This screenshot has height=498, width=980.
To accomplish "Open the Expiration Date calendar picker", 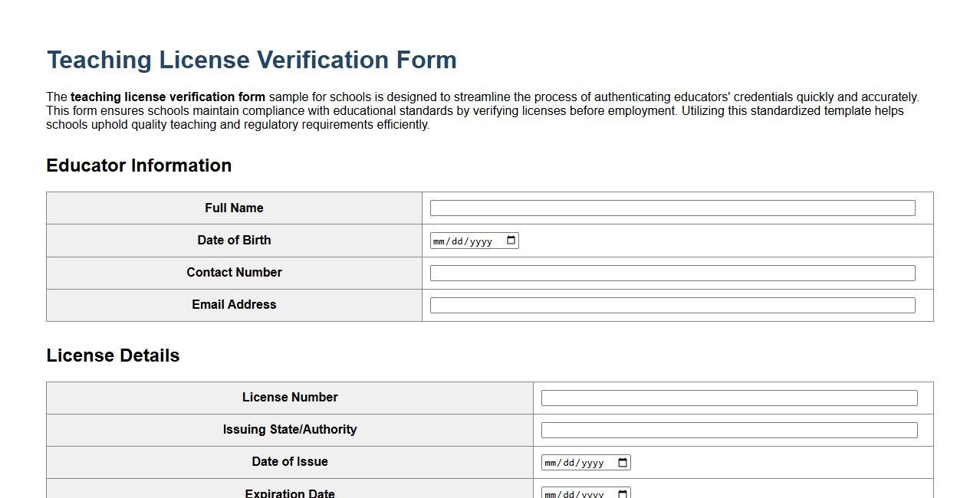I will tap(622, 493).
